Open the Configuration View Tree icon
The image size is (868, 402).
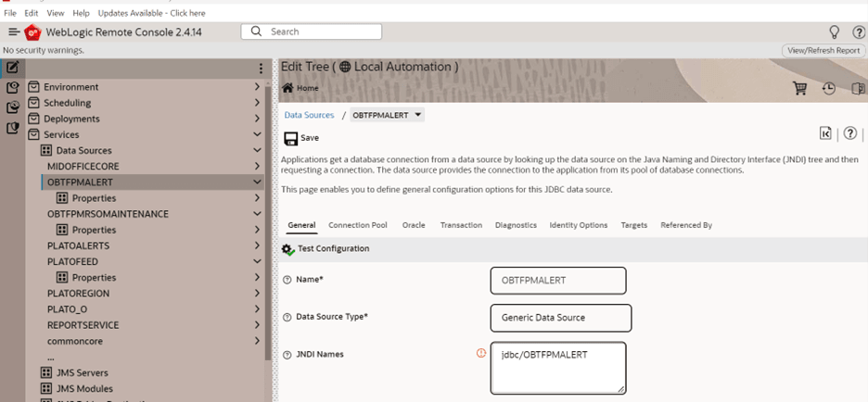click(x=13, y=87)
